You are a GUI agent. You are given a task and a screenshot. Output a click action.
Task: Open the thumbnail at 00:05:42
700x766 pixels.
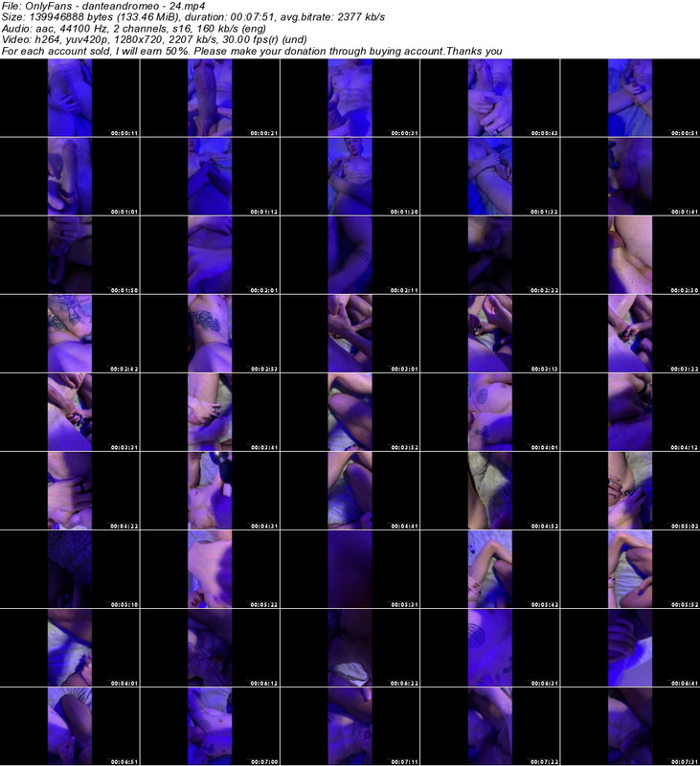[490, 568]
